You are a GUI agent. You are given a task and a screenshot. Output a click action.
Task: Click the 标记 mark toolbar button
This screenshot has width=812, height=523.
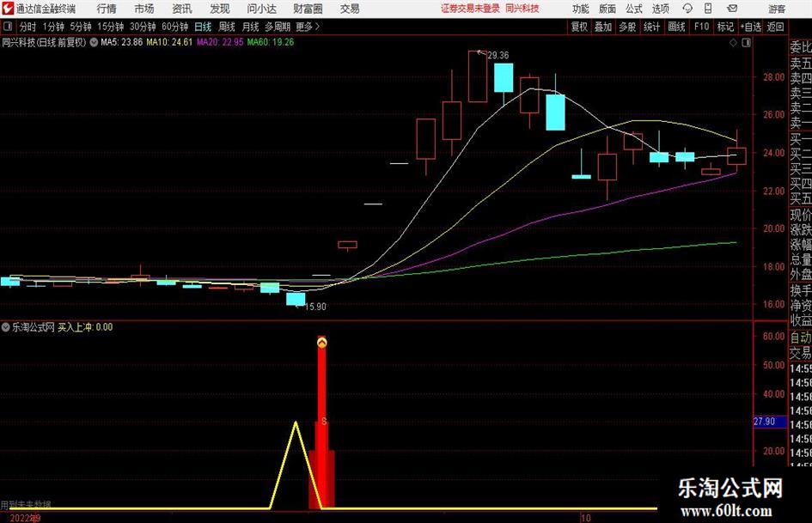[x=725, y=27]
